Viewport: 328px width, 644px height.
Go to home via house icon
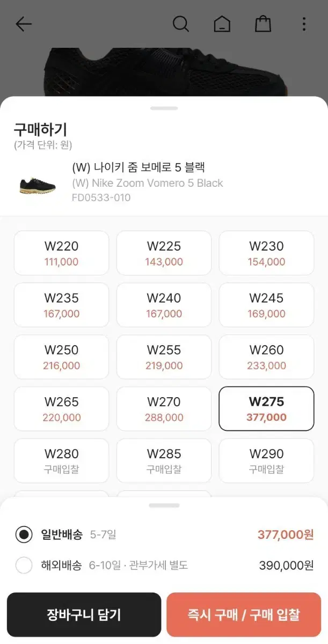(x=222, y=24)
